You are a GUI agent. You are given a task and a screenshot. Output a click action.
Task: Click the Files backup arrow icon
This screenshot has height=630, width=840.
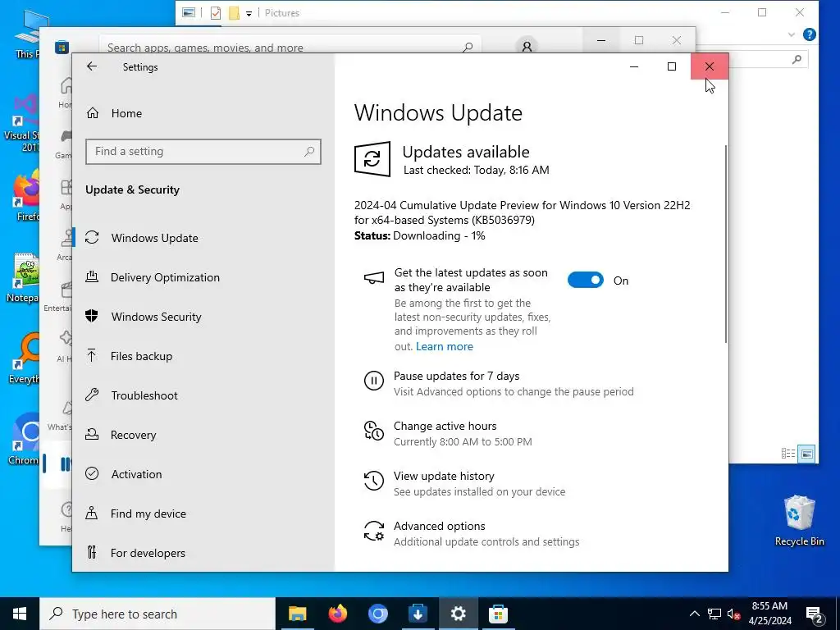coord(92,355)
